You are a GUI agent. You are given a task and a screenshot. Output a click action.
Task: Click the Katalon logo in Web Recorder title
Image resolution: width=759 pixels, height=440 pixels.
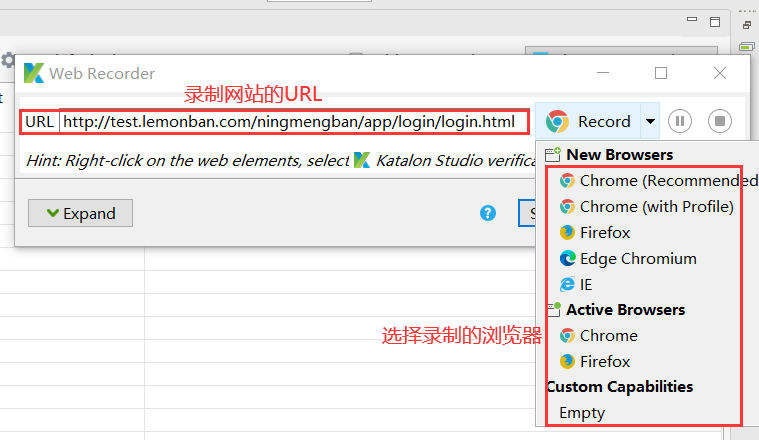pyautogui.click(x=34, y=73)
